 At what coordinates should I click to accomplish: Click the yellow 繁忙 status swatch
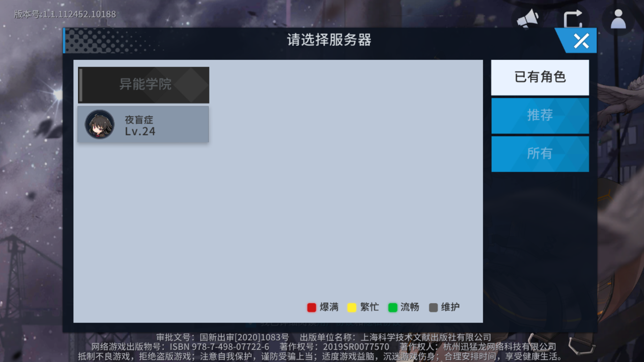coord(352,307)
